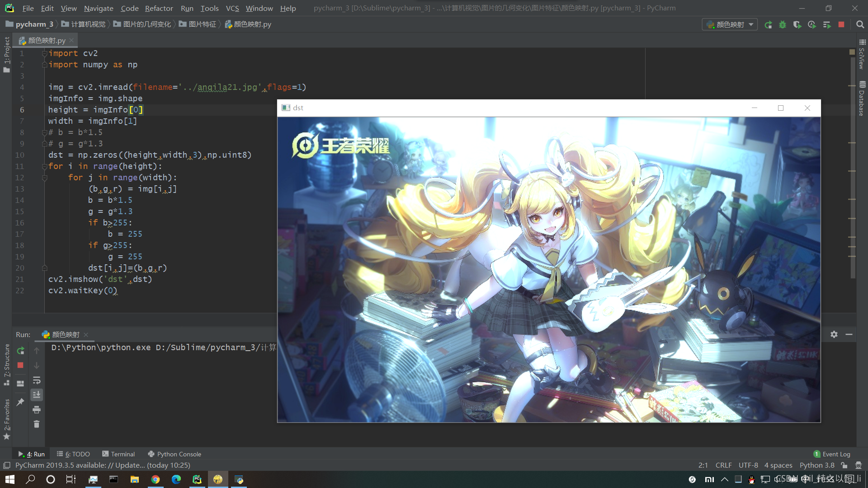Open Run panel settings gear

click(x=834, y=334)
